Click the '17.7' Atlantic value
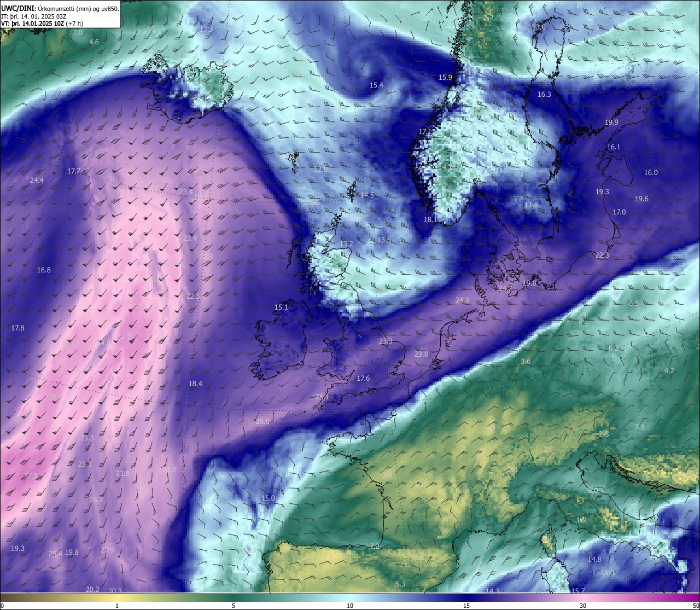 [74, 171]
